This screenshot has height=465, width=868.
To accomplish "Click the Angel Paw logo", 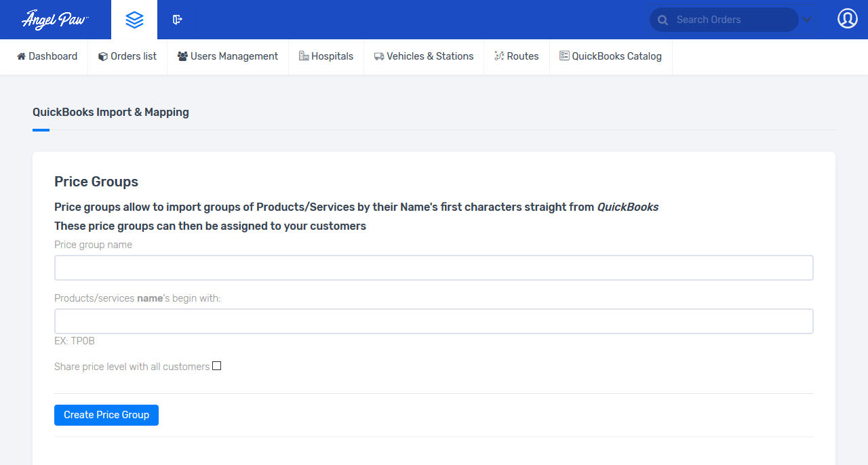I will click(x=55, y=20).
